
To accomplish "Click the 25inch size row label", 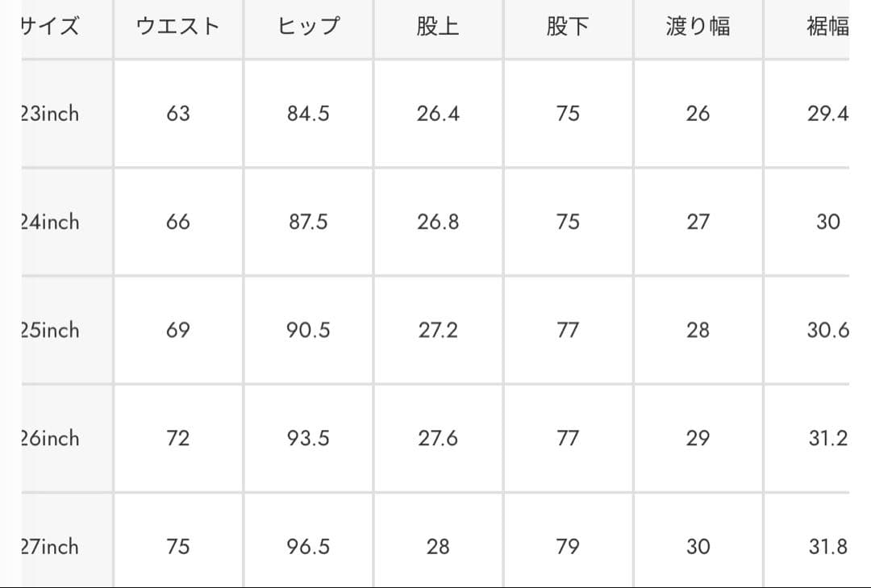I will 50,330.
